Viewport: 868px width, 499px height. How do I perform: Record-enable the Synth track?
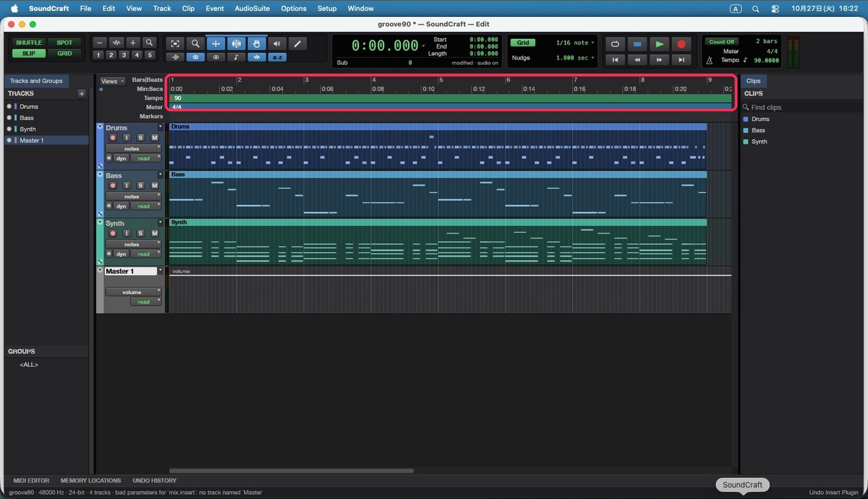click(x=113, y=233)
